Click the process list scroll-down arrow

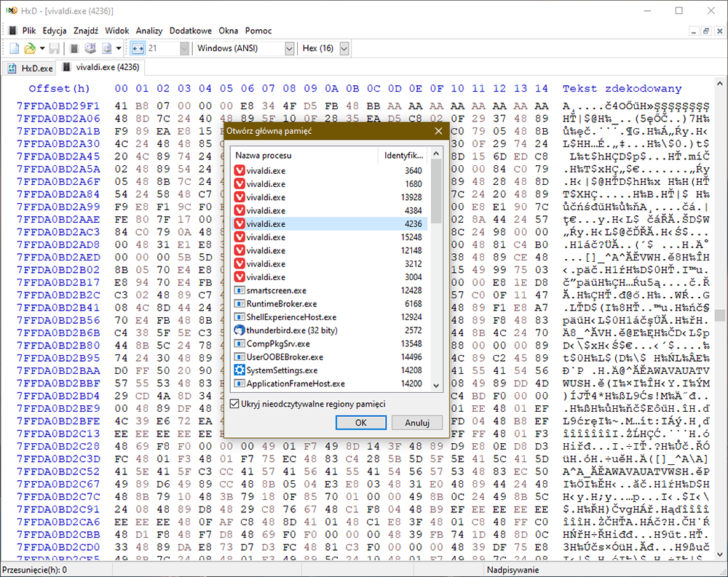pyautogui.click(x=436, y=386)
